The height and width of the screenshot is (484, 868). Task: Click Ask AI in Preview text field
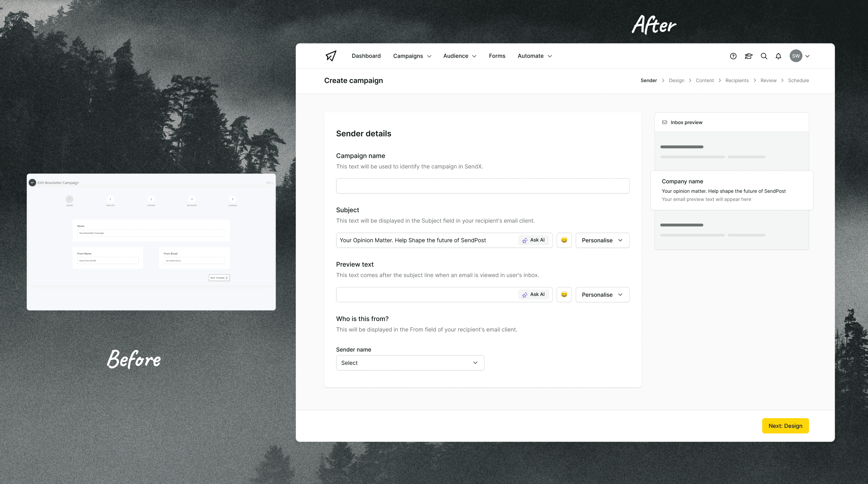[x=533, y=295]
